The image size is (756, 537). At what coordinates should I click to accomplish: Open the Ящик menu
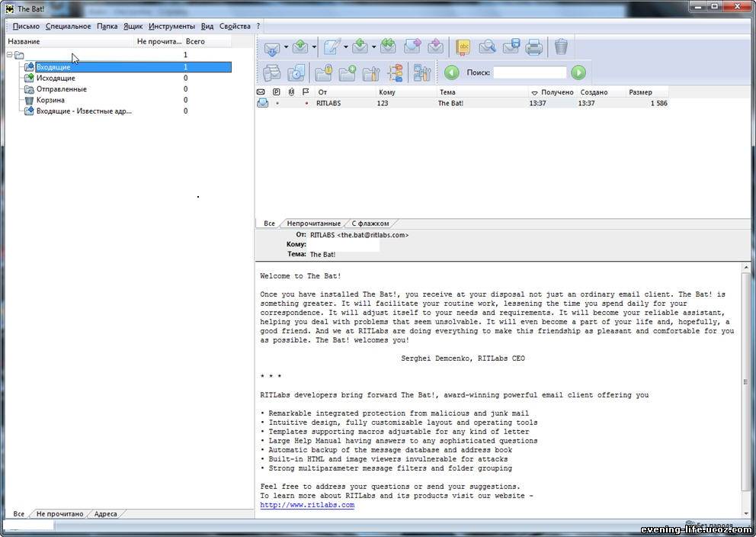133,26
